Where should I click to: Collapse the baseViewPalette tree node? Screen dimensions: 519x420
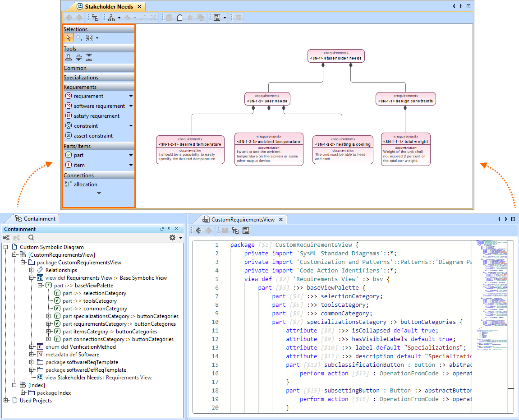click(x=41, y=286)
